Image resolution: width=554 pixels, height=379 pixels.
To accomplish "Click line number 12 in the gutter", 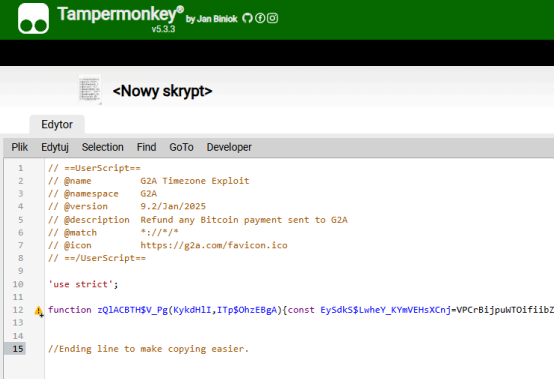I will point(18,310).
